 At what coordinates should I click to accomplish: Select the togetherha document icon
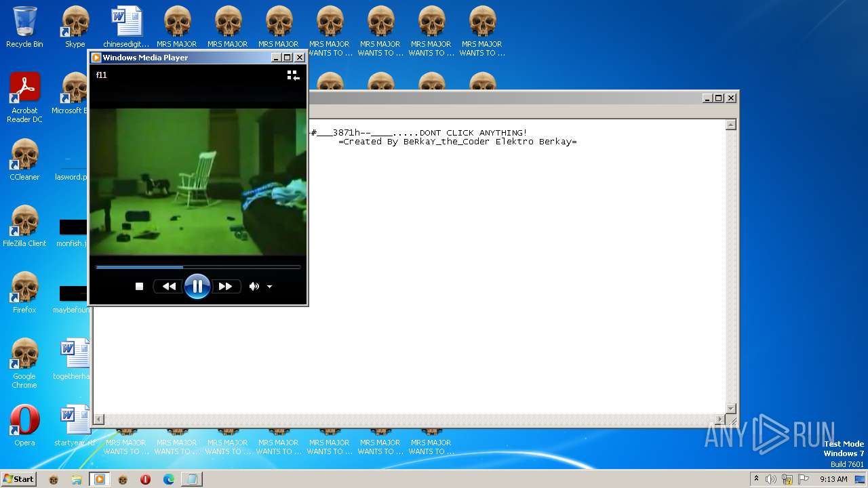coord(72,359)
